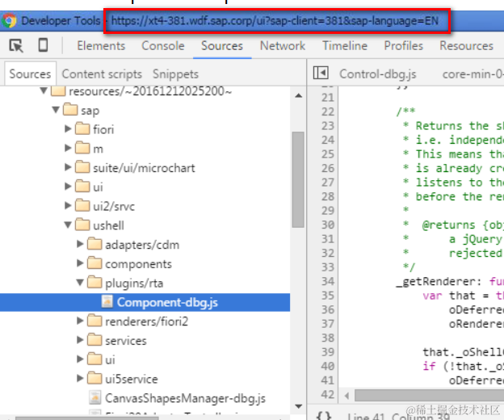This screenshot has height=420, width=504.
Task: Collapse the sap folder arrow
Action: pyautogui.click(x=56, y=110)
